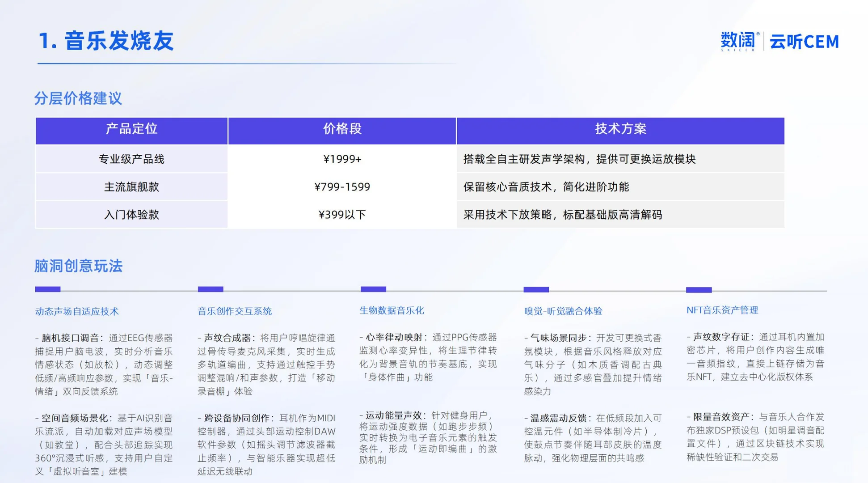Select the 气味场景同步 paragraph
Image resolution: width=868 pixels, height=483 pixels.
[593, 364]
